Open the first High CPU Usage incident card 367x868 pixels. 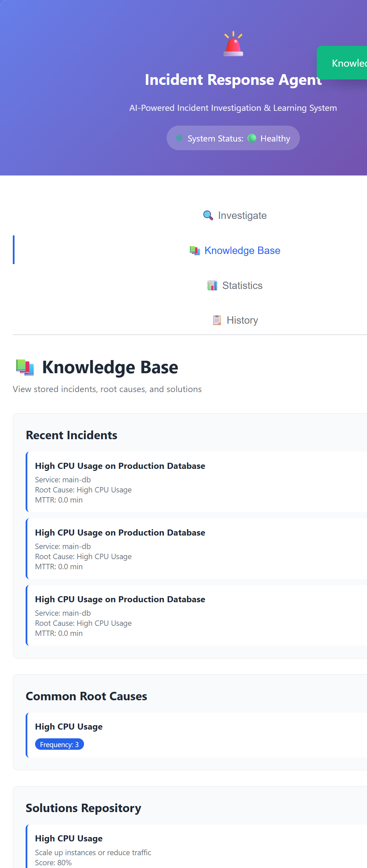[x=196, y=482]
